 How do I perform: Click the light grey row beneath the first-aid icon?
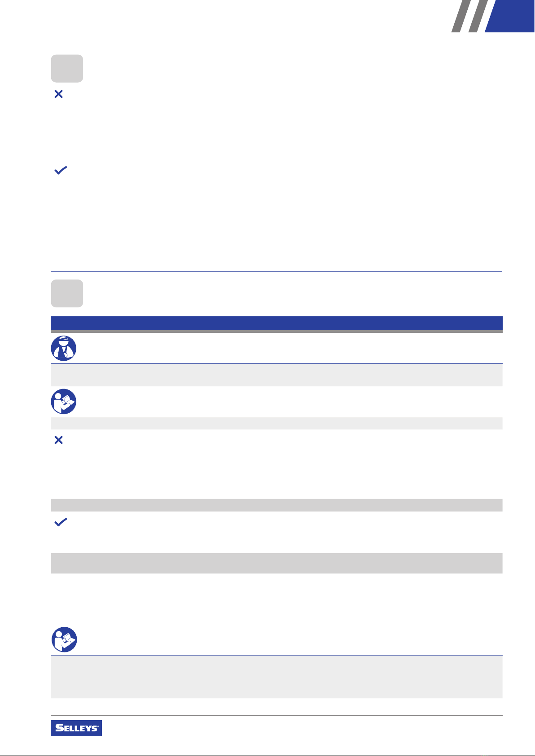[276, 375]
